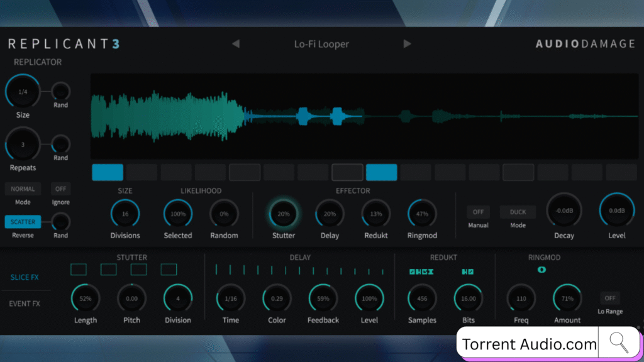Switch to the EVENT FX tab
644x362 pixels.
coord(25,304)
